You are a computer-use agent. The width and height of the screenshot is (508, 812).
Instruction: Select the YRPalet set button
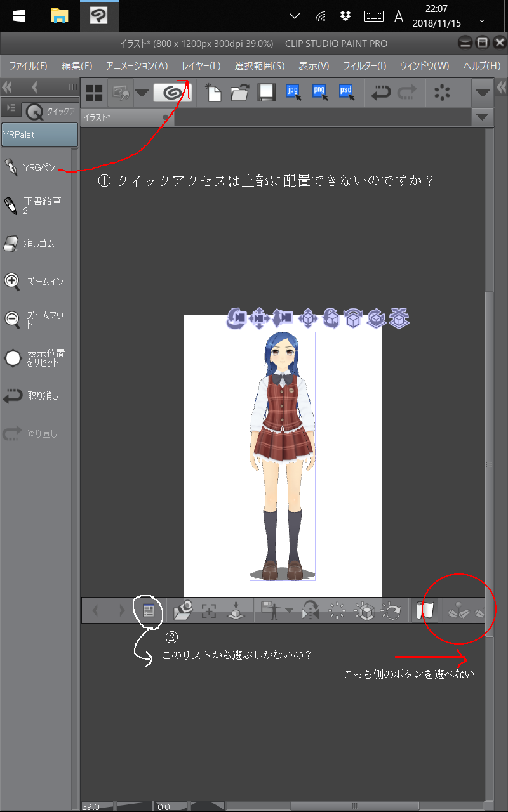pos(40,134)
